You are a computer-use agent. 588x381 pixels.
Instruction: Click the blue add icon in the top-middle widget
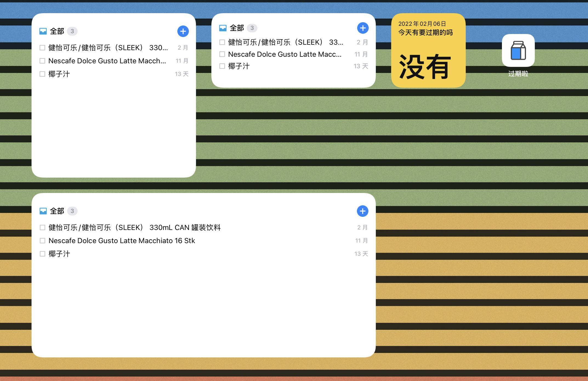(363, 28)
